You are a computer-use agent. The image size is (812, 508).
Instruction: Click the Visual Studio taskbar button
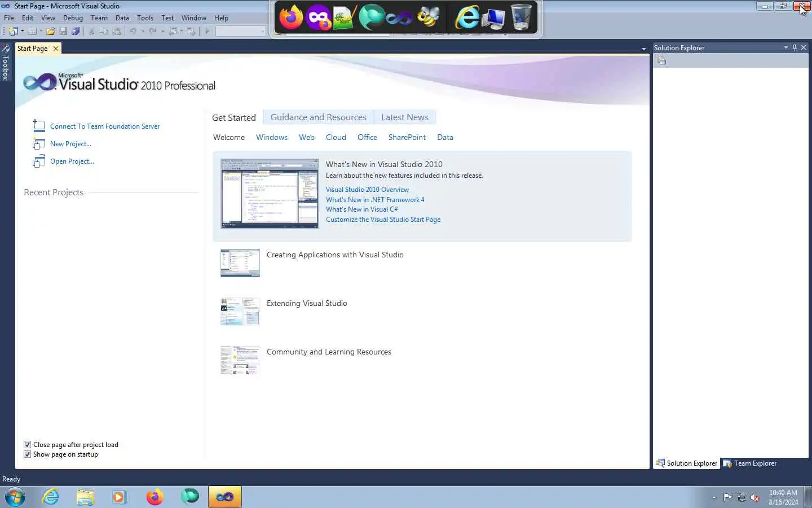pos(224,497)
